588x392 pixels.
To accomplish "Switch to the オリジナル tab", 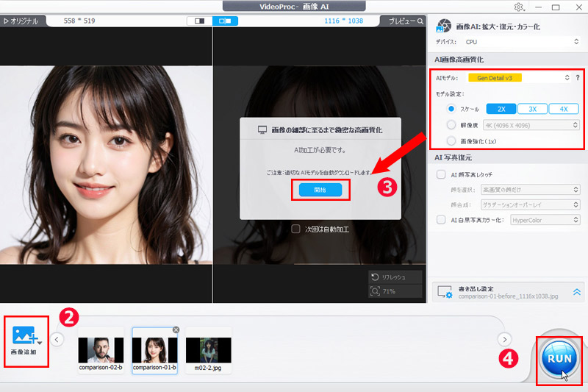I will pos(22,21).
